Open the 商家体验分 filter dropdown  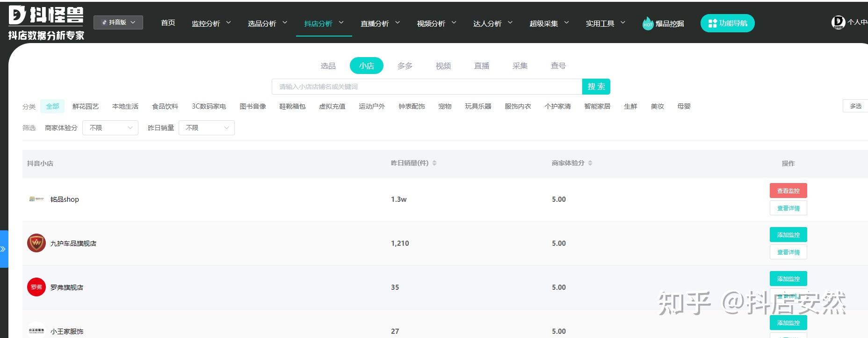point(110,128)
